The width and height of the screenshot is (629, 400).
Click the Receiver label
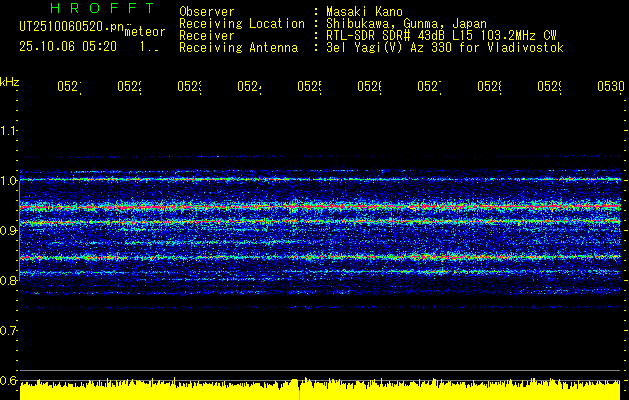coord(207,36)
